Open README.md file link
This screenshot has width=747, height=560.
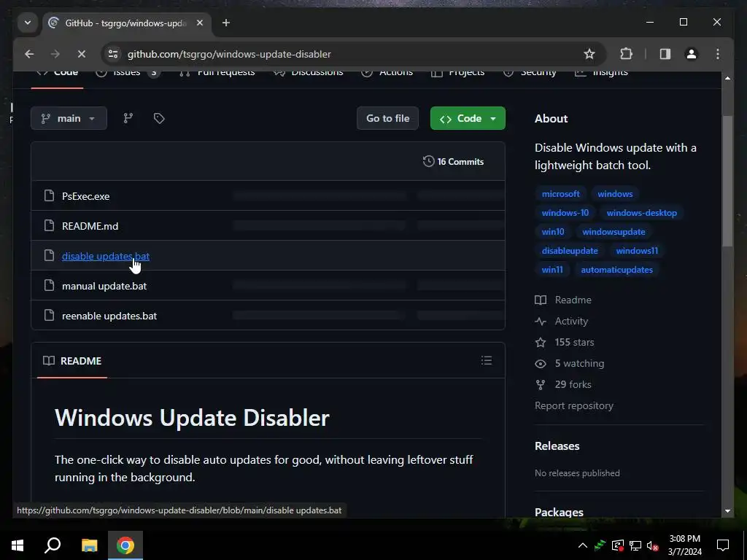[x=90, y=226]
